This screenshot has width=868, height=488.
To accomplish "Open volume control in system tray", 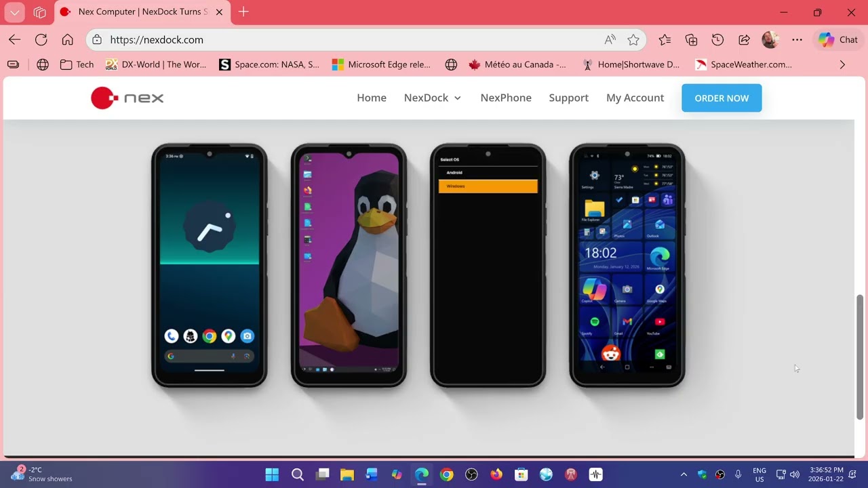I will (795, 474).
